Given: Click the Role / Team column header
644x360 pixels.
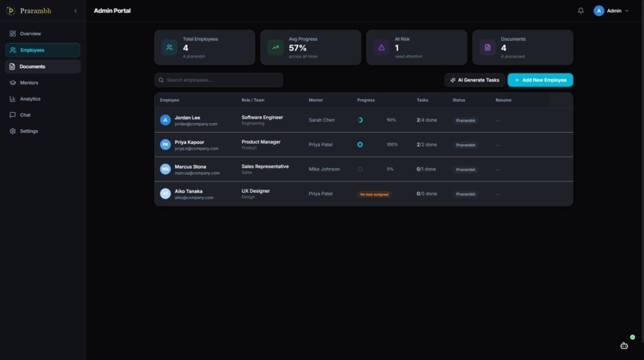Looking at the screenshot, I should pyautogui.click(x=253, y=100).
